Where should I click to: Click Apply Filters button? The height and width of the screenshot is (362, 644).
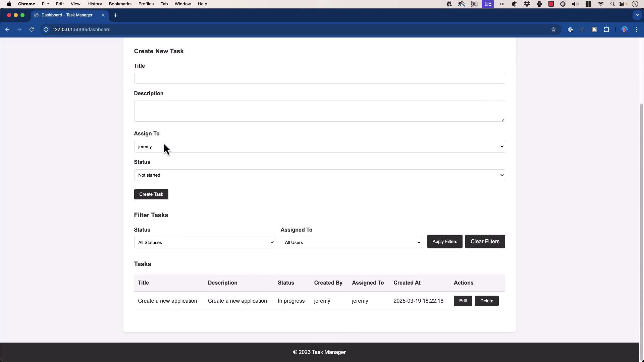tap(444, 242)
